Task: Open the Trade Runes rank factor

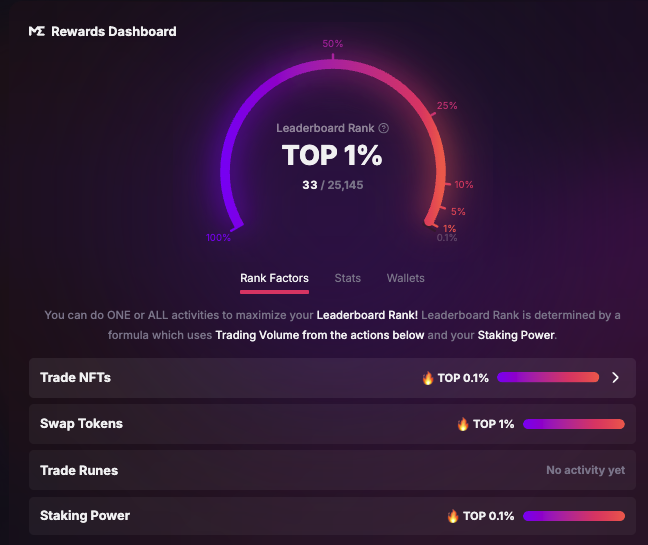Action: pos(332,470)
